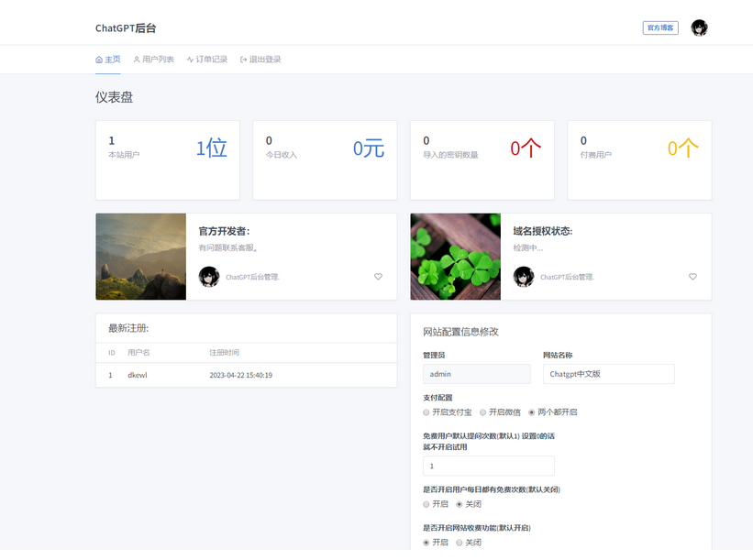The image size is (753, 560).
Task: Select 关闭 for website charging function
Action: [x=460, y=543]
